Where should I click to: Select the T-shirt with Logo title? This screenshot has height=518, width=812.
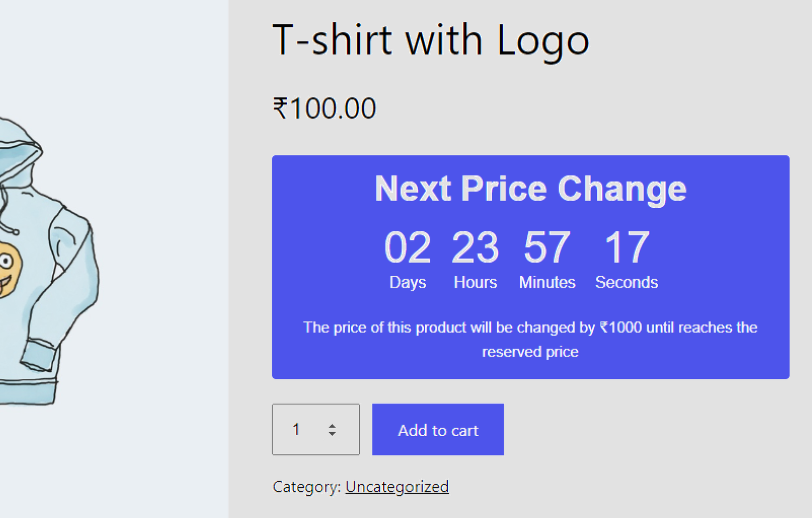(x=430, y=41)
